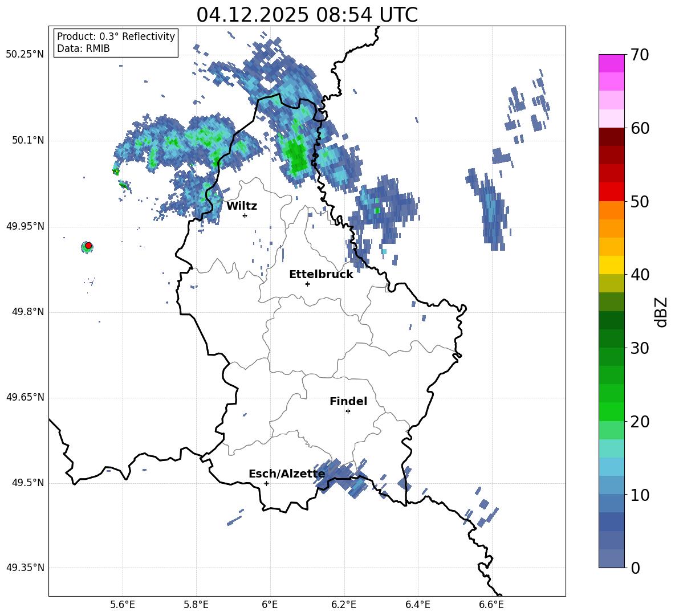Click the Esch/Alzette city label
675x616 pixels.
pos(287,474)
